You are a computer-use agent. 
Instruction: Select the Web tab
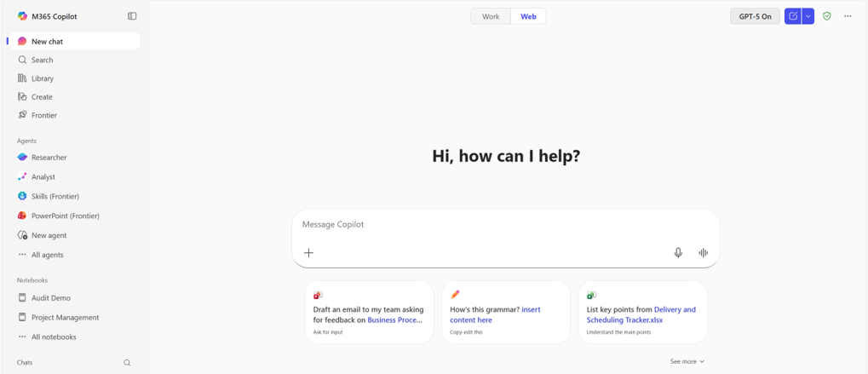[528, 16]
